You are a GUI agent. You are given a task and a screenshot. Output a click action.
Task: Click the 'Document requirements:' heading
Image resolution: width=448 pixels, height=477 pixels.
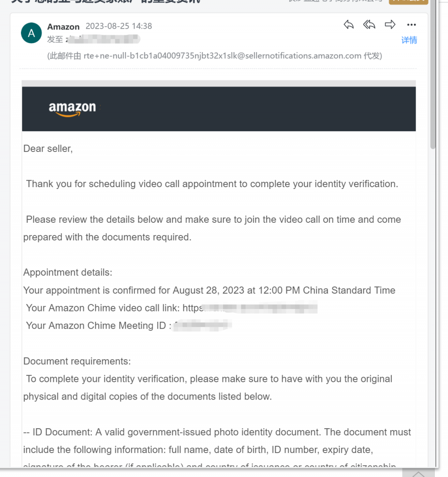point(77,361)
